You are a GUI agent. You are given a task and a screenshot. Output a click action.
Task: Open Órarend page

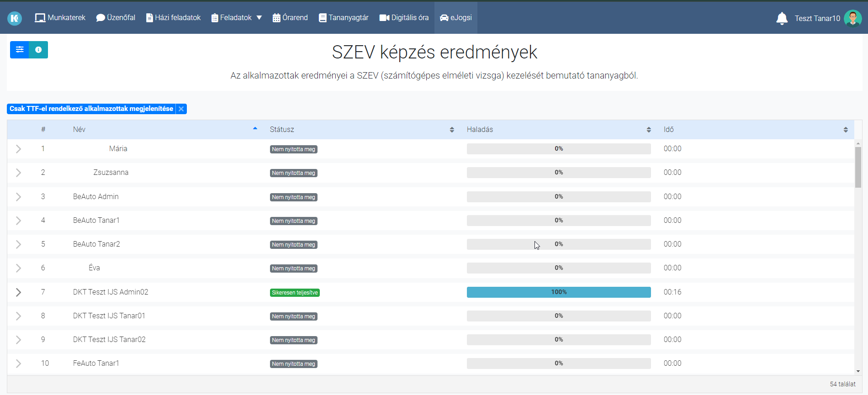[x=290, y=17]
